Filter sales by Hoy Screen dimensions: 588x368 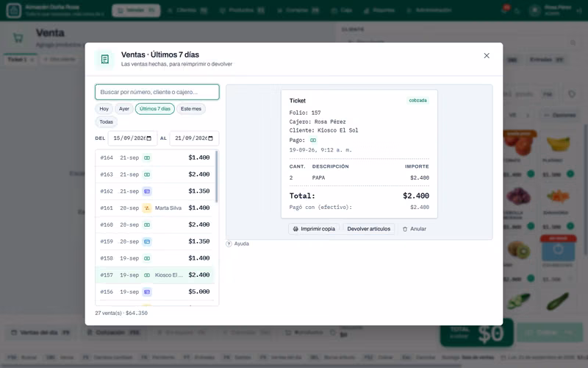[104, 109]
